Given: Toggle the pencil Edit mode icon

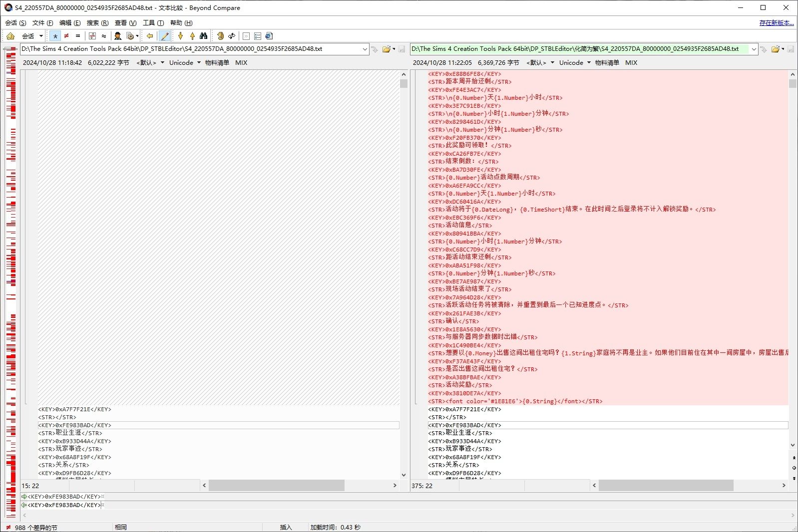Looking at the screenshot, I should coord(164,36).
